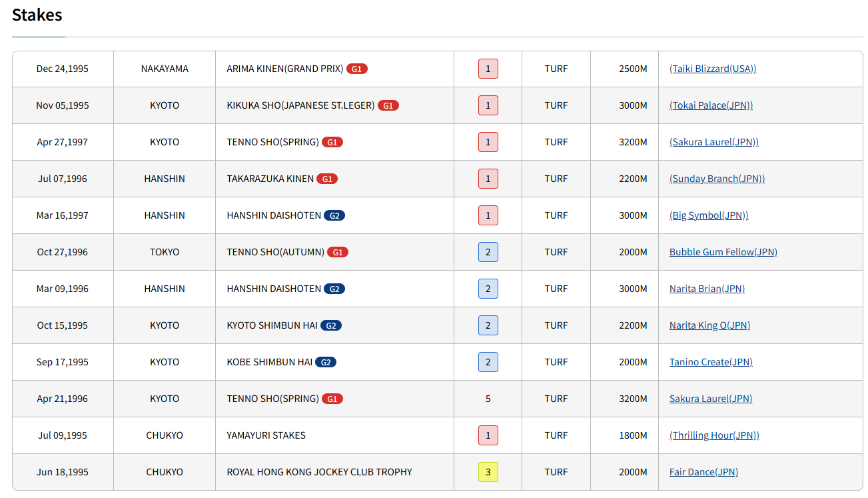Click the (Thrilling Hour(JPN)) link

coord(714,435)
